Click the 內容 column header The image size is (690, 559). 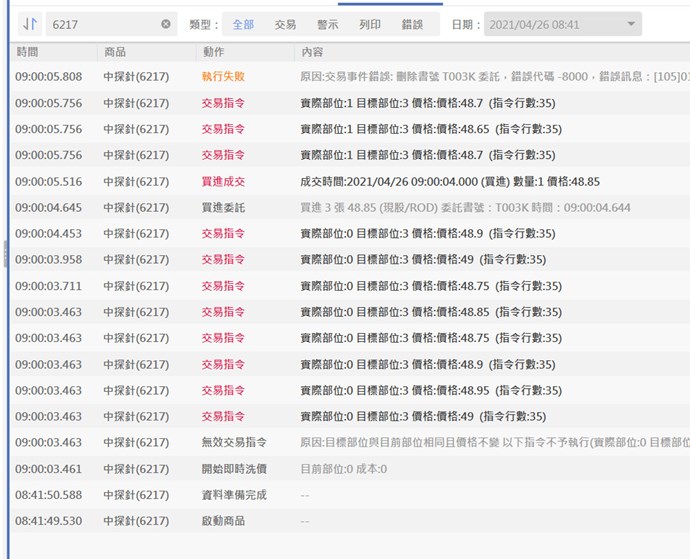311,51
